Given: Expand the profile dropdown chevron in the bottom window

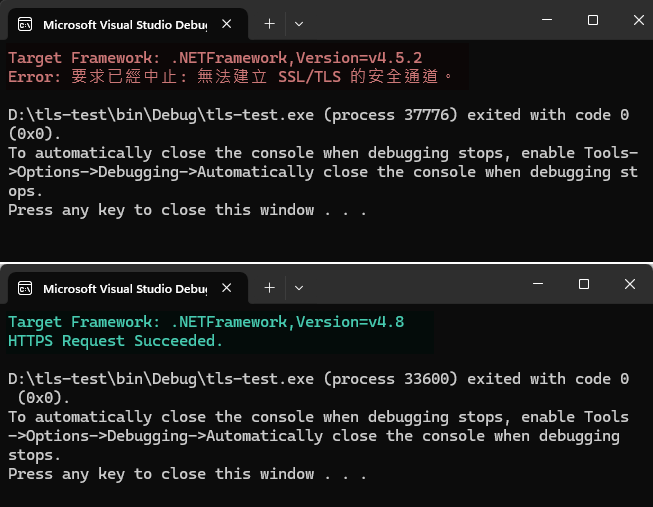Looking at the screenshot, I should [299, 288].
